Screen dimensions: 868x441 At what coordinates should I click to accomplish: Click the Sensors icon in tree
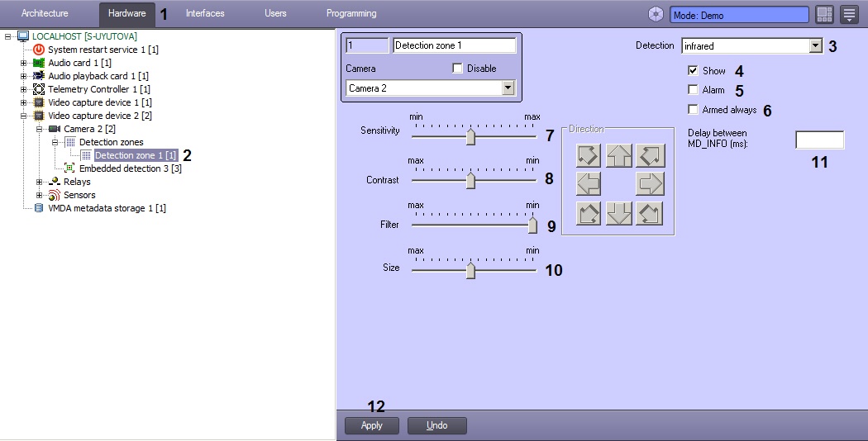click(x=55, y=195)
